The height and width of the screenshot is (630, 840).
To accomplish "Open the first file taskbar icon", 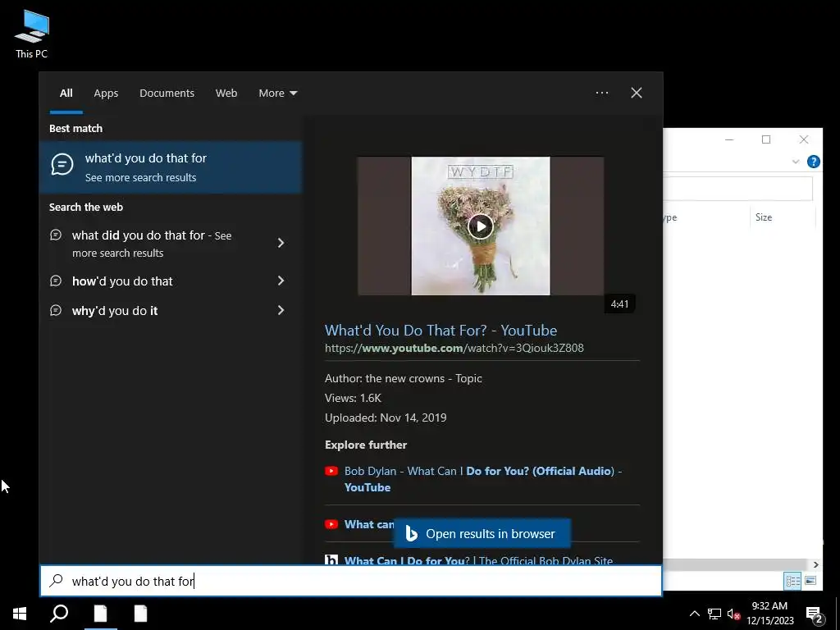I will click(101, 614).
